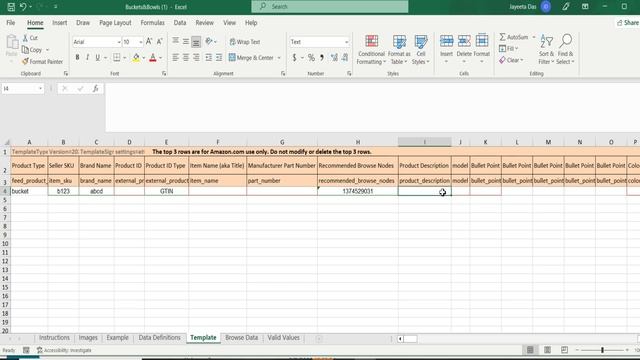The width and height of the screenshot is (640, 360).
Task: Open the font name dropdown
Action: [x=119, y=42]
